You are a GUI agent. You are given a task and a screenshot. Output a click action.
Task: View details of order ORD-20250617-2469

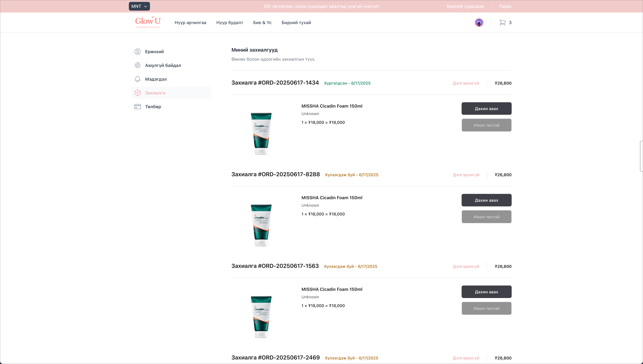click(466, 358)
